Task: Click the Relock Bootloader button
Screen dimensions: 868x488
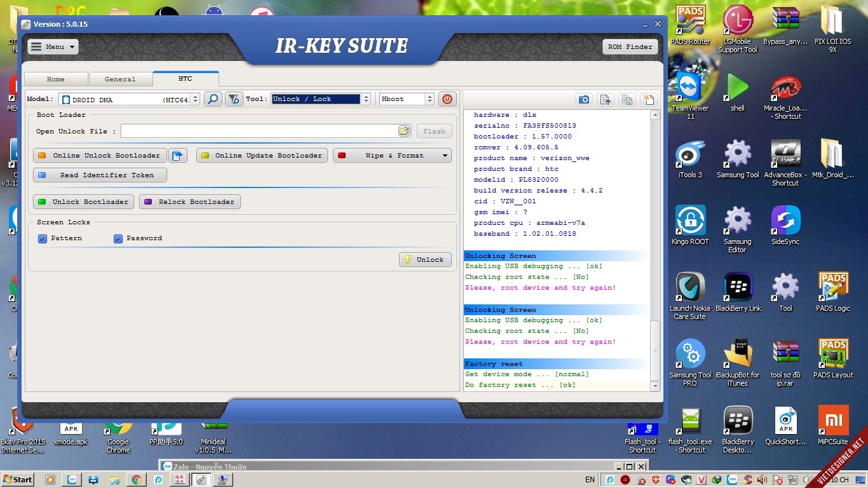Action: click(x=190, y=202)
